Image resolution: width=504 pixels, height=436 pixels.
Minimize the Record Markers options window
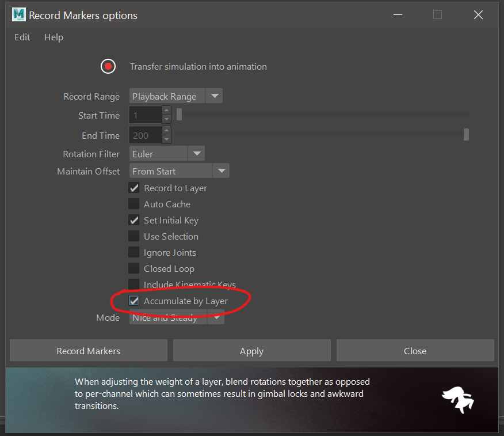pyautogui.click(x=398, y=15)
